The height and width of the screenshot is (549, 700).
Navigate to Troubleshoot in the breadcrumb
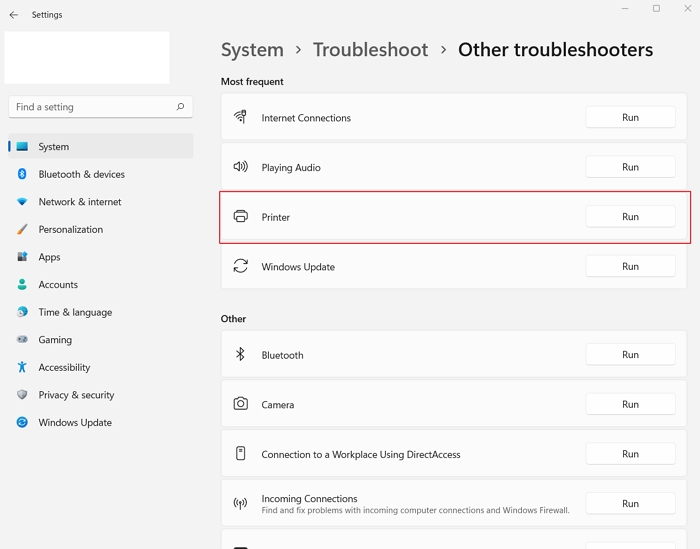tap(371, 50)
